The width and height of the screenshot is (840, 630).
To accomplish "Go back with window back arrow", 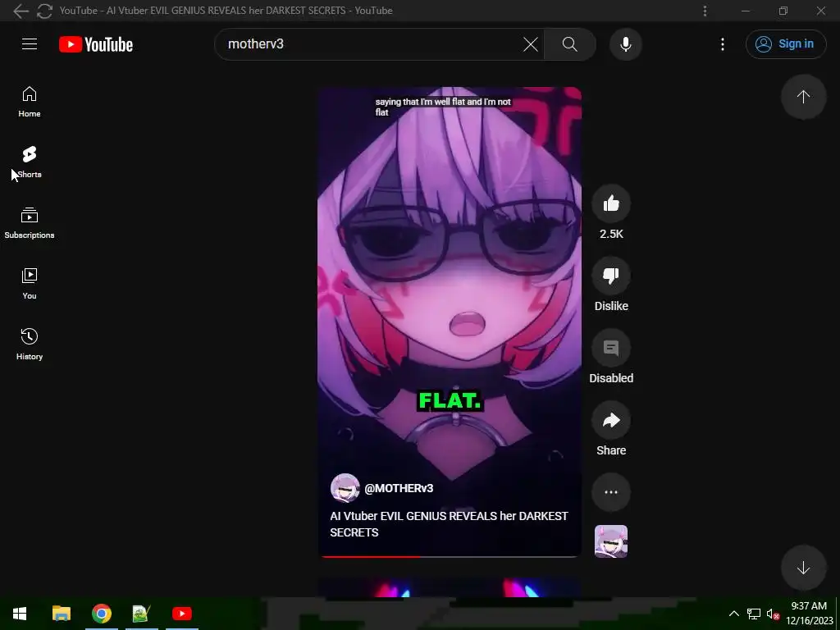I will coord(21,11).
